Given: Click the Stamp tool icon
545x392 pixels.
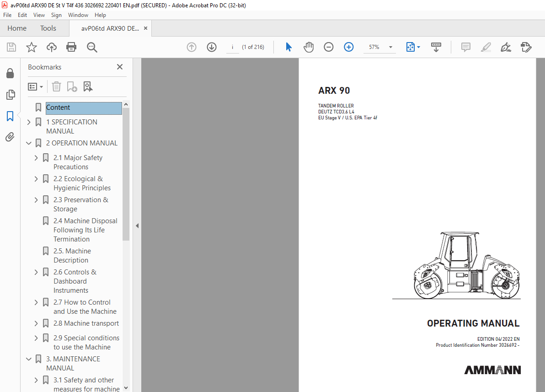Looking at the screenshot, I should pyautogui.click(x=526, y=47).
